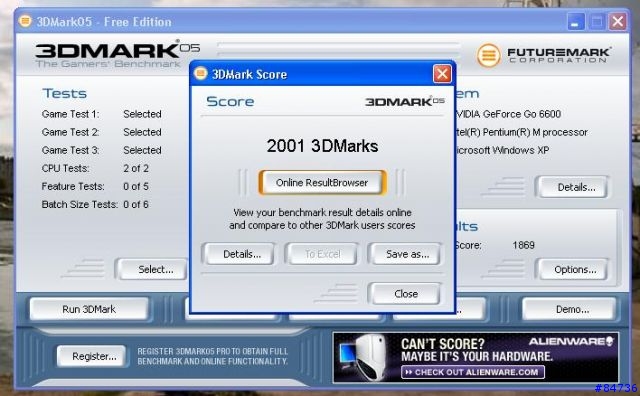Start benchmark with Run 3DMark

pyautogui.click(x=89, y=309)
